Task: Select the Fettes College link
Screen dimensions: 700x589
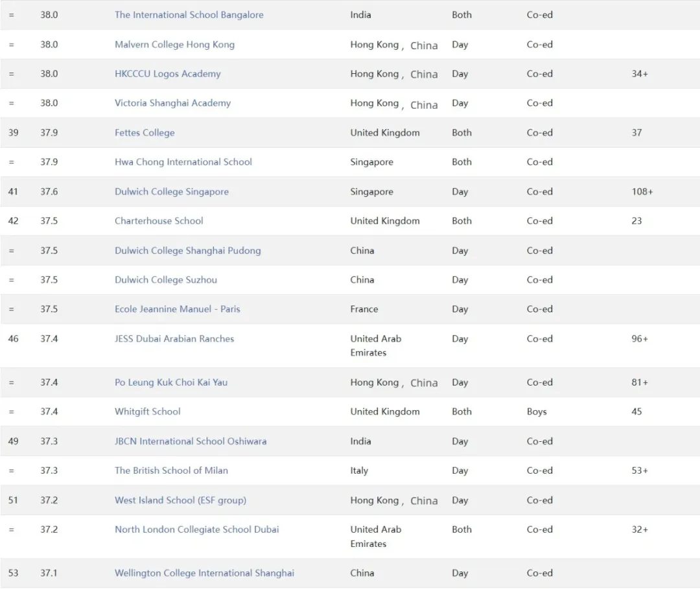Action: point(145,133)
